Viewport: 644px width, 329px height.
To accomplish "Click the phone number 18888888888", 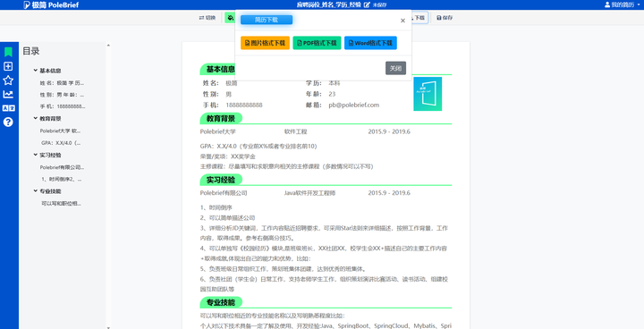I will click(x=244, y=105).
